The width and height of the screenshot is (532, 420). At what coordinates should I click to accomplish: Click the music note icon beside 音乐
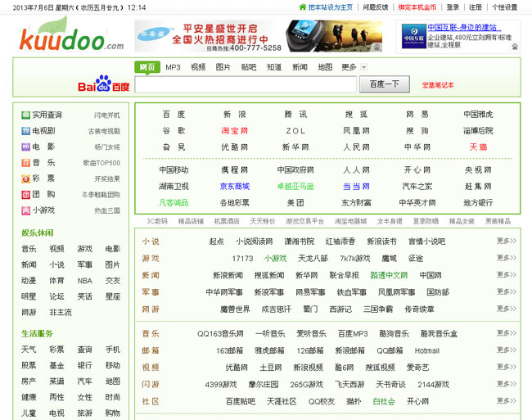coord(26,163)
